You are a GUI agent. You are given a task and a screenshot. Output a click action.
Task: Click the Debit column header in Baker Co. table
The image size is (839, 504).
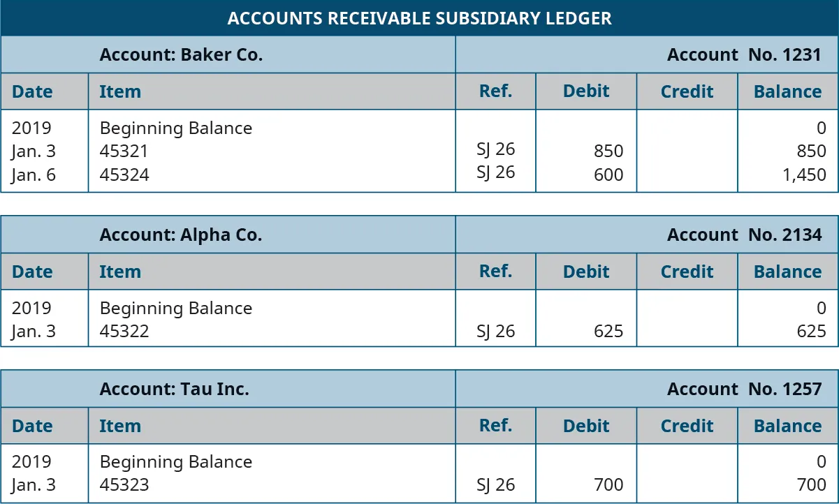click(585, 91)
